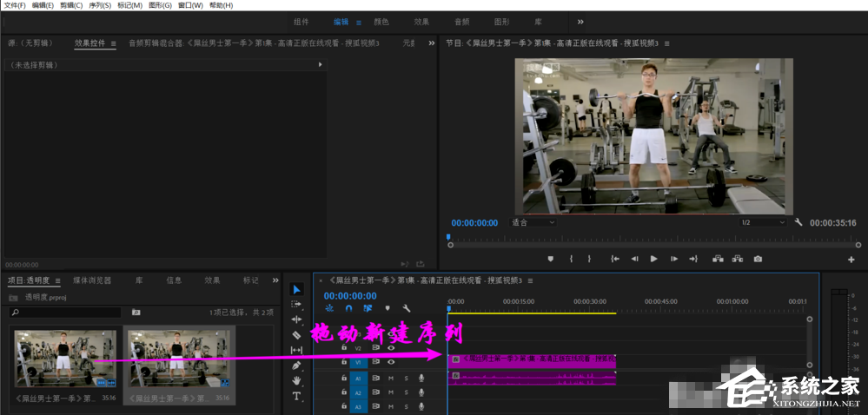Select the Selection arrow tool
The height and width of the screenshot is (415, 868).
[296, 289]
